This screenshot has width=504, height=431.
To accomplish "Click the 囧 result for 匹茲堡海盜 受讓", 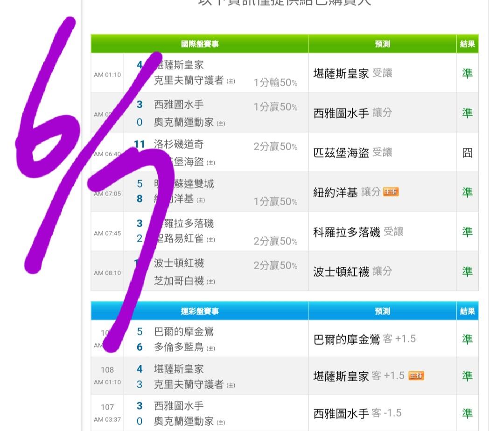I will tap(467, 153).
